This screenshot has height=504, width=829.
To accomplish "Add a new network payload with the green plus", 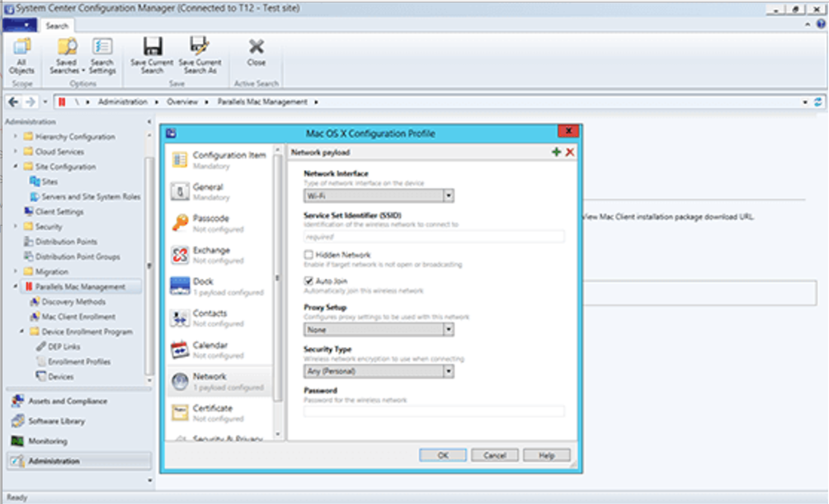I will (x=557, y=152).
